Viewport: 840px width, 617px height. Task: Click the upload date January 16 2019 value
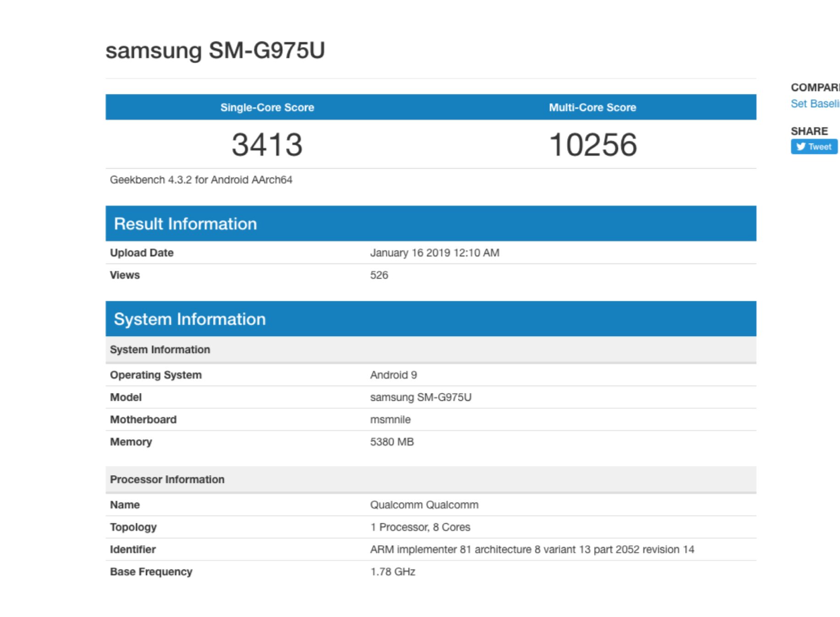(x=434, y=253)
